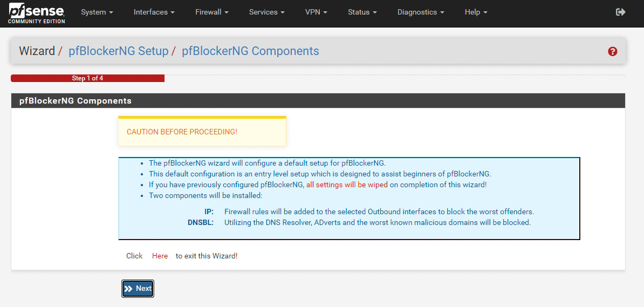644x307 pixels.
Task: Click the Here link to exit wizard
Action: (x=160, y=256)
